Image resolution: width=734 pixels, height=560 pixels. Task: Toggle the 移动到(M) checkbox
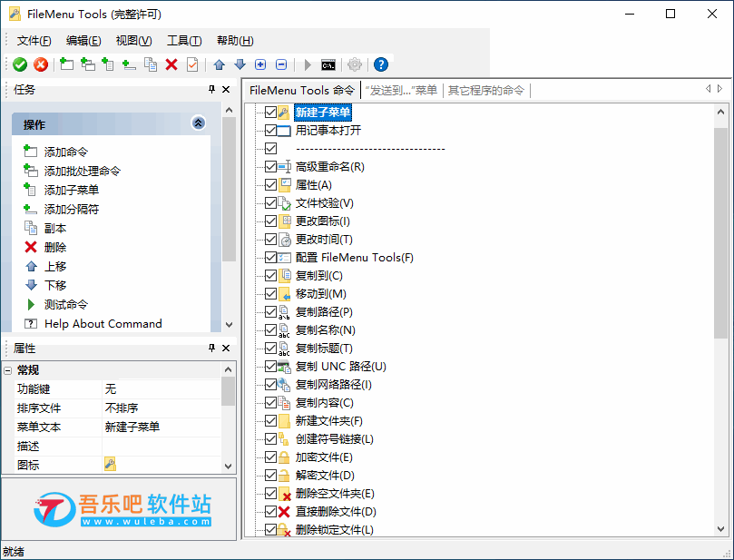(x=270, y=293)
